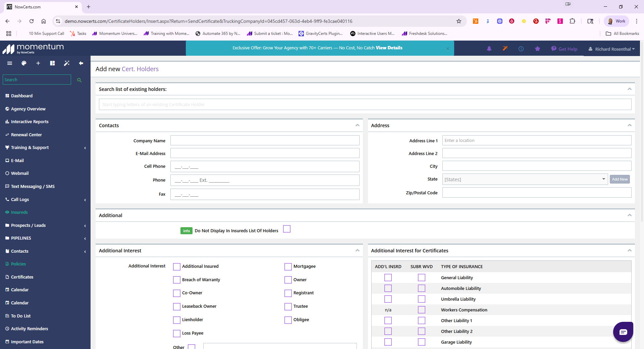The height and width of the screenshot is (349, 644).
Task: Click View Details in the offer banner
Action: tap(389, 48)
